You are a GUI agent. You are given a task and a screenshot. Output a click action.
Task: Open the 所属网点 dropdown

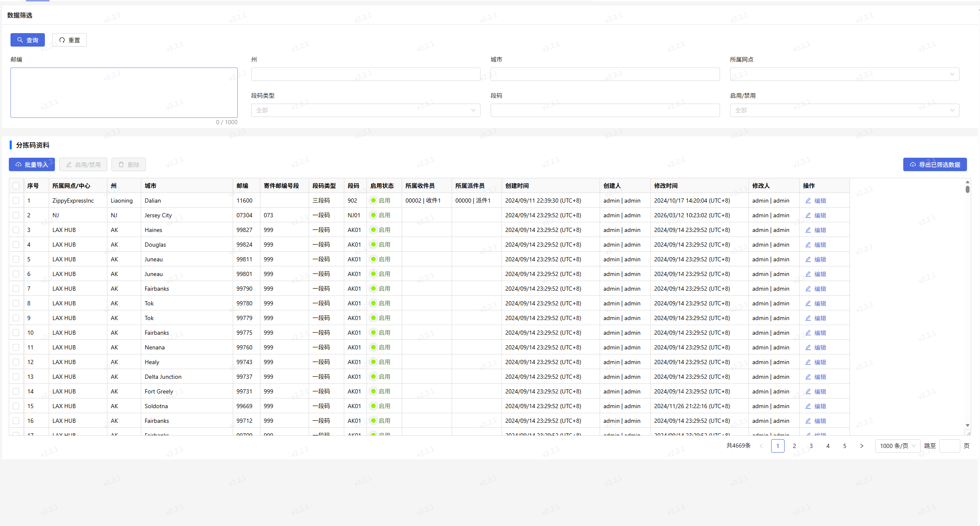point(844,74)
